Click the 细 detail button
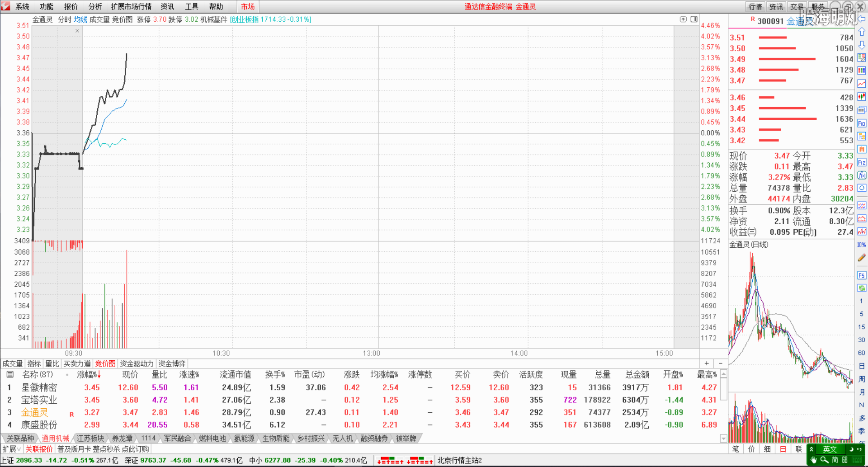 (767, 449)
